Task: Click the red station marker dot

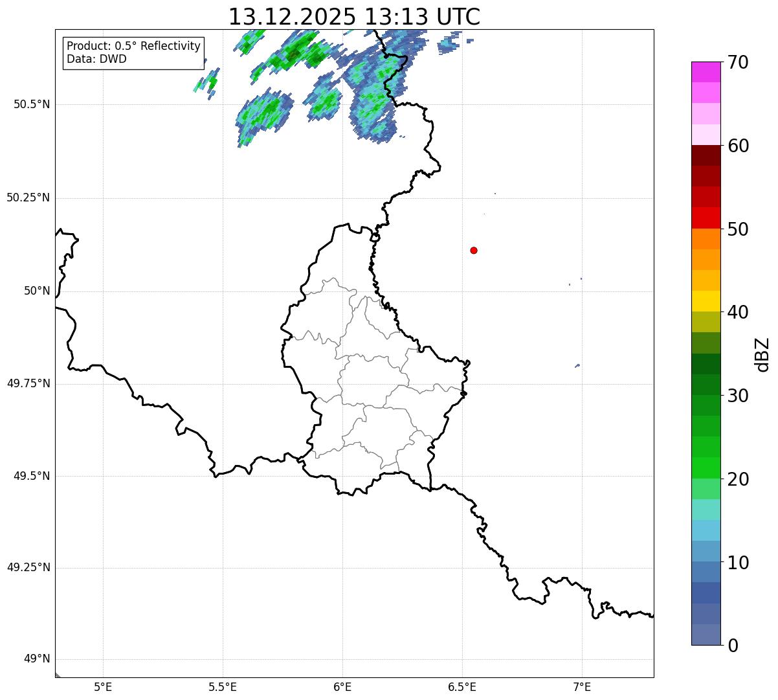Action: pyautogui.click(x=474, y=250)
